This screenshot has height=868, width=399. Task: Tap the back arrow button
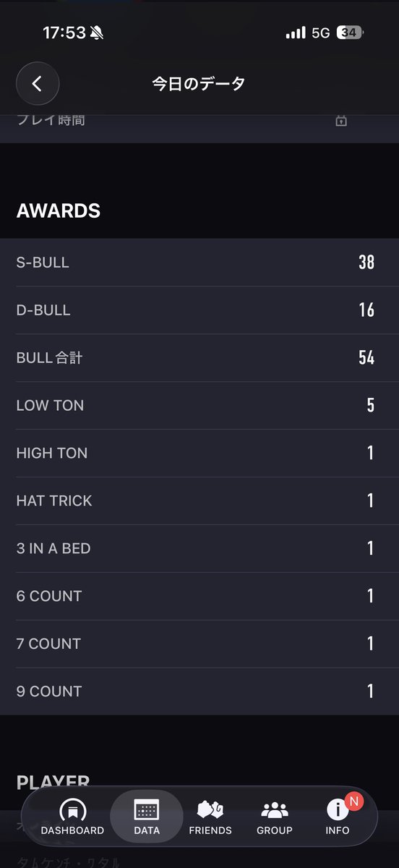tap(38, 83)
